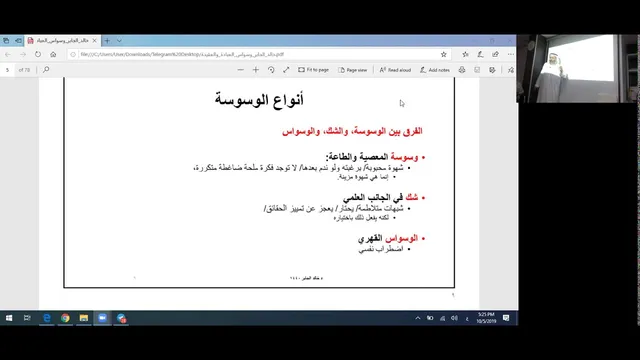The height and width of the screenshot is (360, 640).
Task: Zoom out the PDF with minus icon
Action: coord(240,70)
